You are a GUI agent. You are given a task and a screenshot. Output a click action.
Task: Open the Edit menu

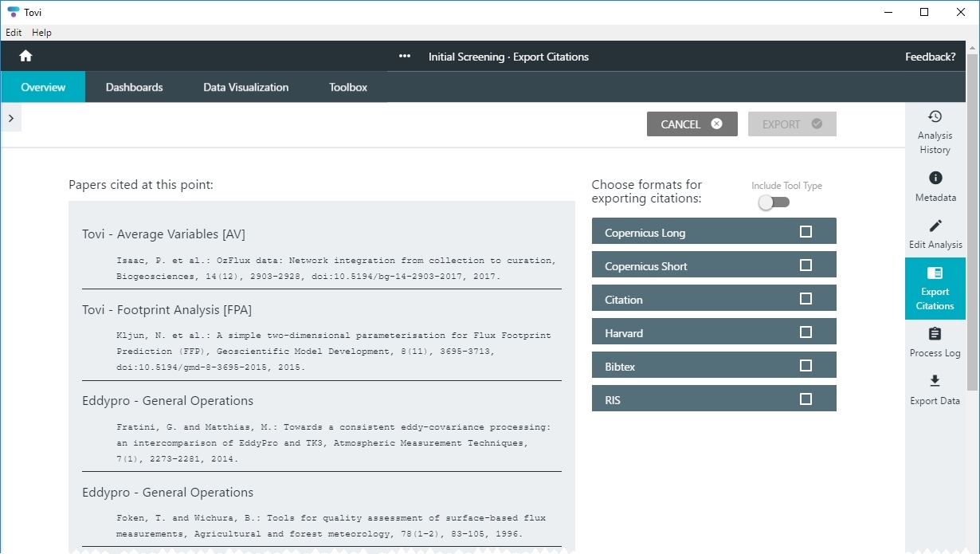14,33
